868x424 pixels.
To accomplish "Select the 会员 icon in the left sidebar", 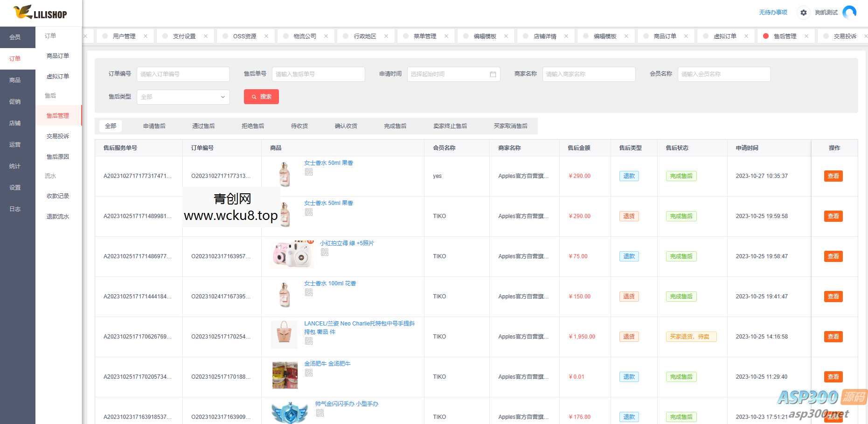I will point(15,37).
